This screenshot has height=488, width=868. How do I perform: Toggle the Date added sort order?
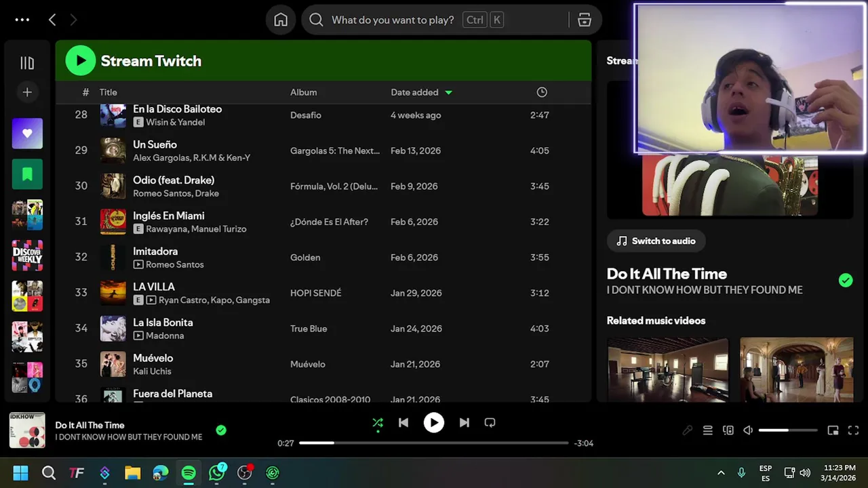point(421,92)
